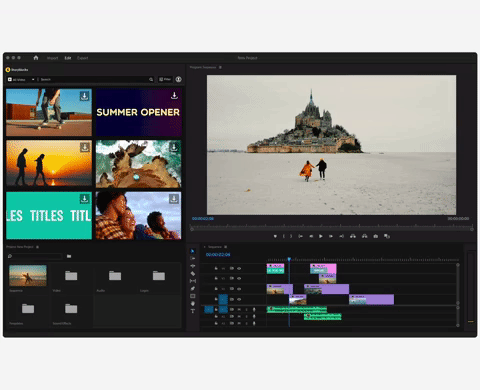Select the Hand tool
Screen dimensions: 480x390
pos(193,303)
